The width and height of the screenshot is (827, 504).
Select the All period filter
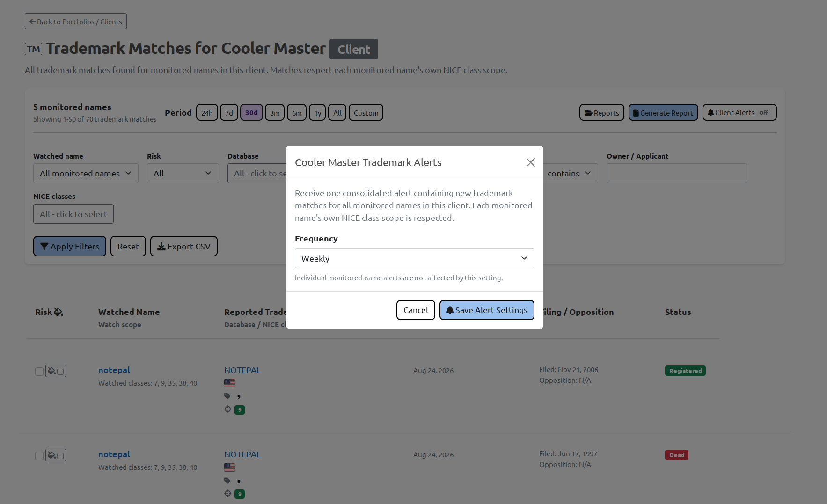click(x=337, y=112)
